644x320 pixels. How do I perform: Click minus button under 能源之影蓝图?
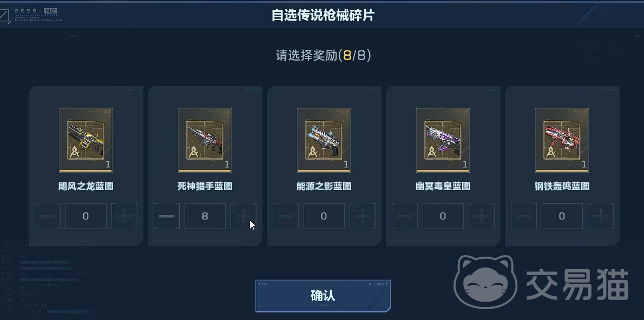tap(285, 216)
